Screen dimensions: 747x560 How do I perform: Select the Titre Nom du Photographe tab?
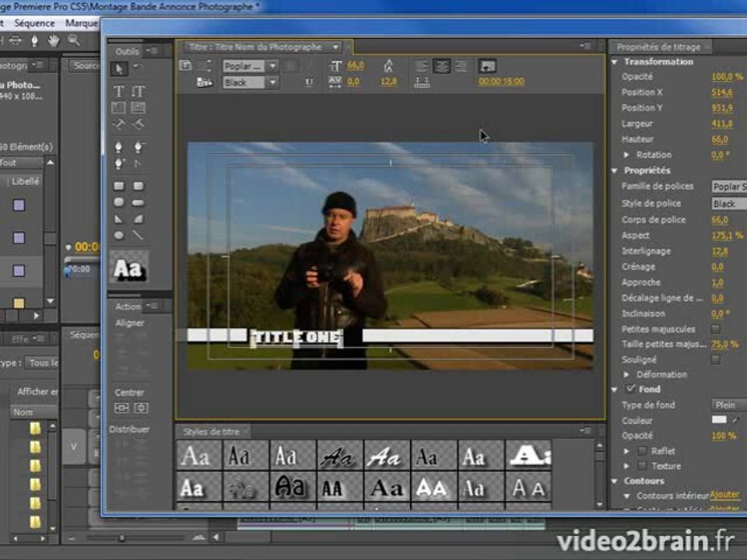pos(255,47)
